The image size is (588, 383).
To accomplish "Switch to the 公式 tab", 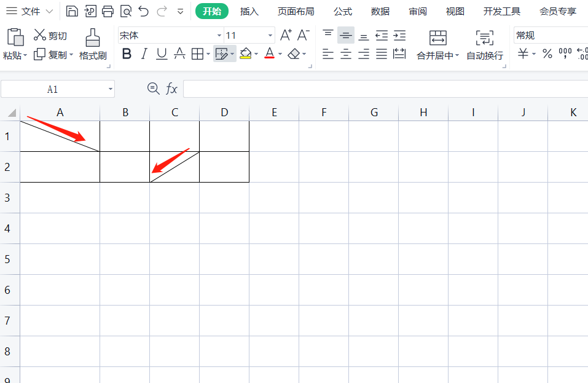I will tap(343, 12).
